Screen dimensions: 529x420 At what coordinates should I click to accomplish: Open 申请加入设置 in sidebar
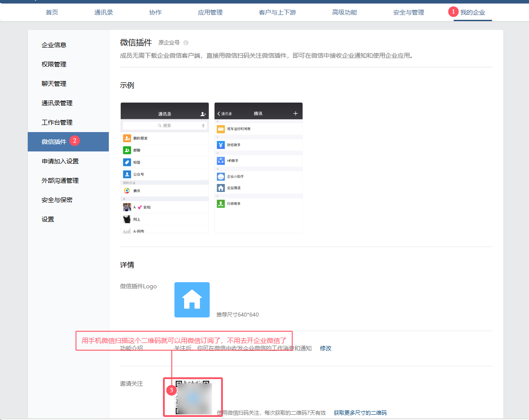tap(68, 161)
